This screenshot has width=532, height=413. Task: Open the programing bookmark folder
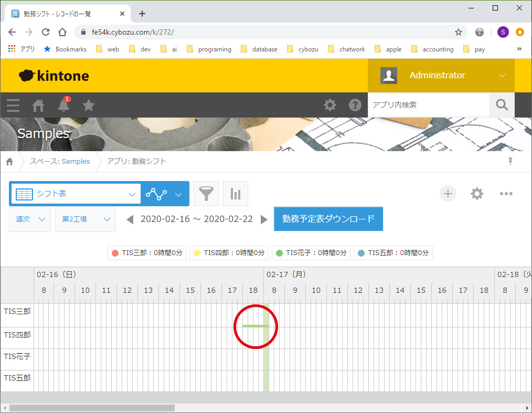[209, 49]
